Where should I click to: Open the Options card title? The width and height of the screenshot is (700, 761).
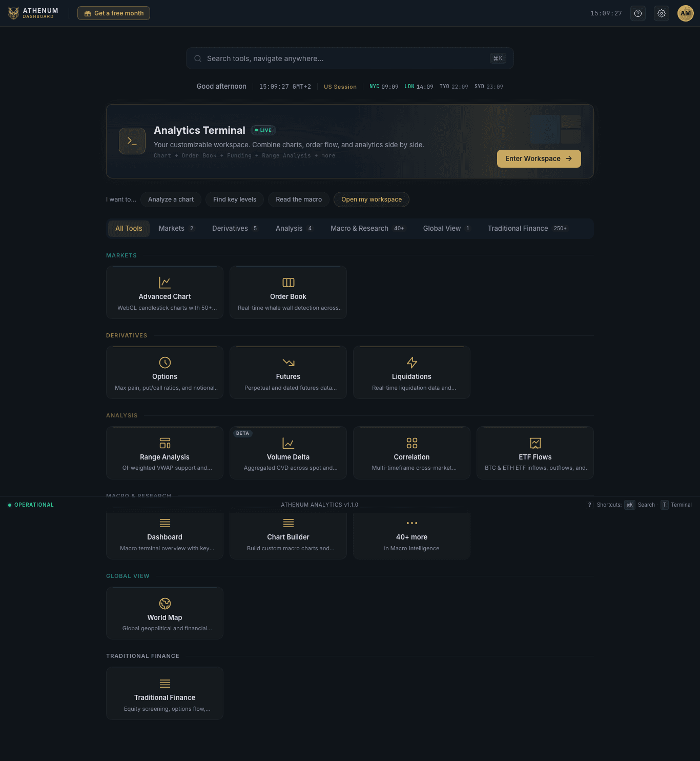click(x=165, y=376)
